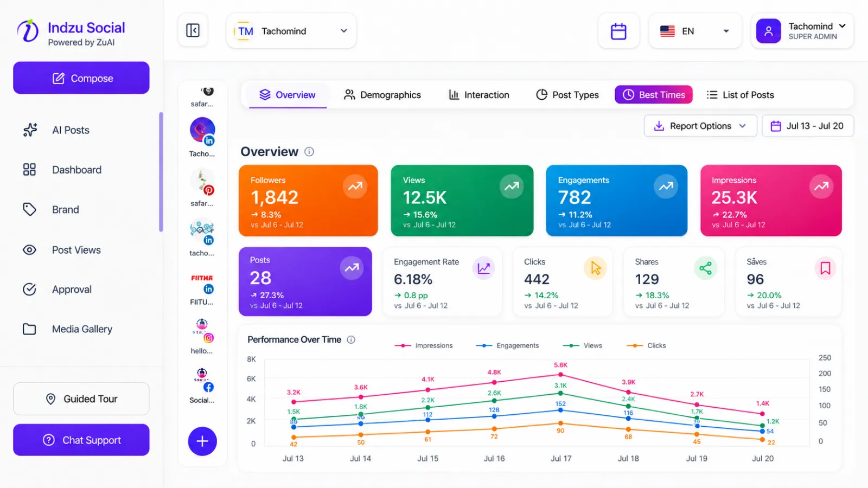Click the Views card trend arrow icon
The height and width of the screenshot is (488, 868).
512,187
